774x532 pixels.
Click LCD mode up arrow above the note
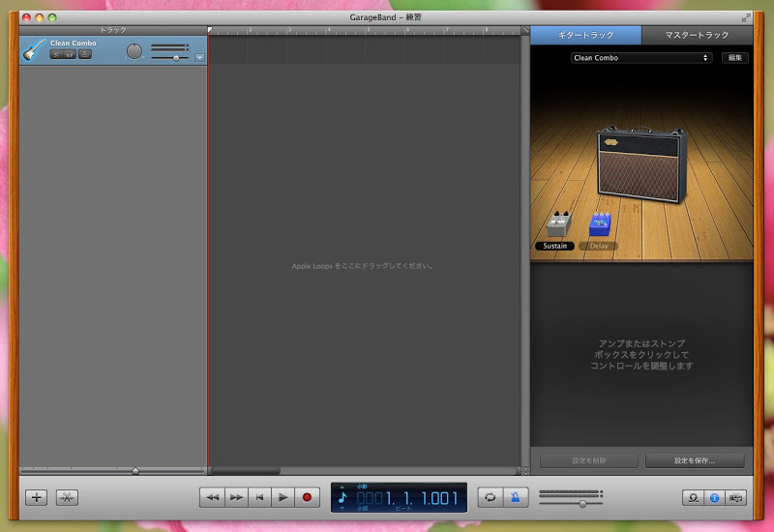(342, 488)
